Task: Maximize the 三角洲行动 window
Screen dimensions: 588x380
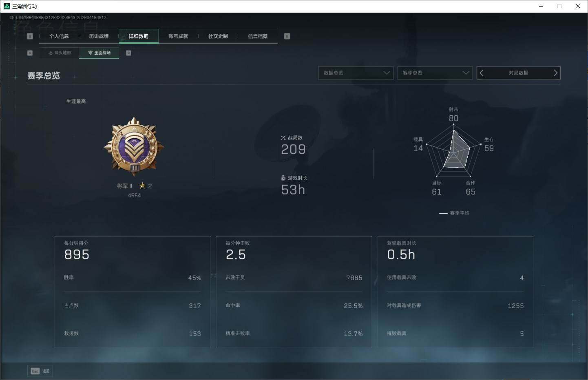Action: pos(559,6)
